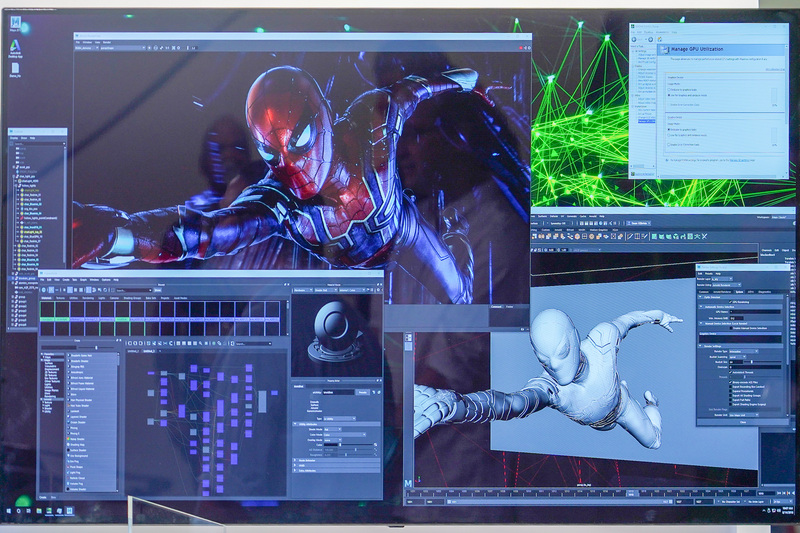The height and width of the screenshot is (533, 800).
Task: Switch to Shading Groups tab in Hypershade
Action: click(x=132, y=298)
